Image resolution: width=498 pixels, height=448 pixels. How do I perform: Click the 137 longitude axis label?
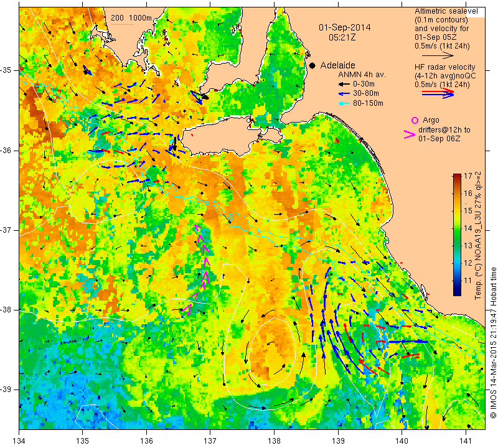click(210, 441)
